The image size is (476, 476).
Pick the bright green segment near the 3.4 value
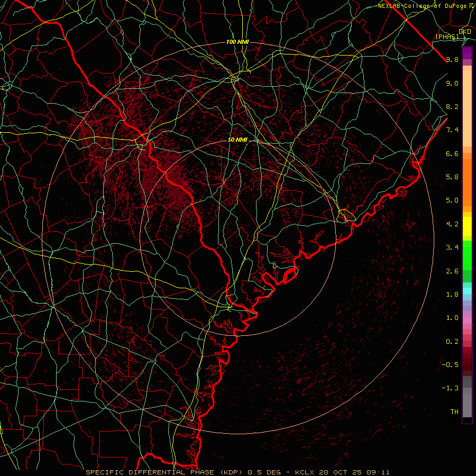coord(467,255)
